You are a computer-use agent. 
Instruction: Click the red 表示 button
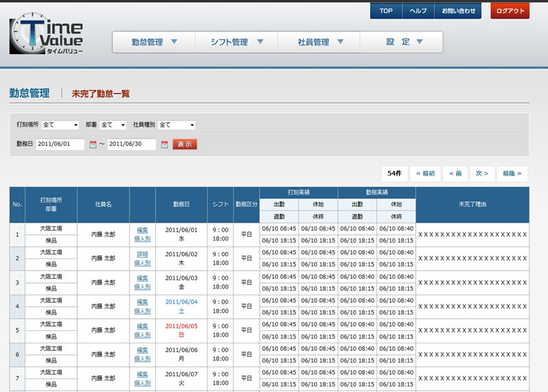point(185,144)
